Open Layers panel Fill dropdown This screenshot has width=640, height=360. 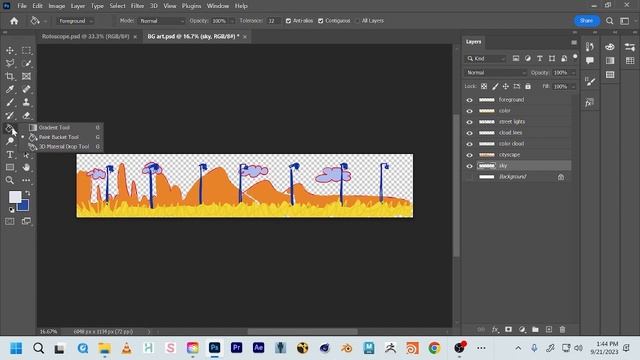tap(573, 87)
